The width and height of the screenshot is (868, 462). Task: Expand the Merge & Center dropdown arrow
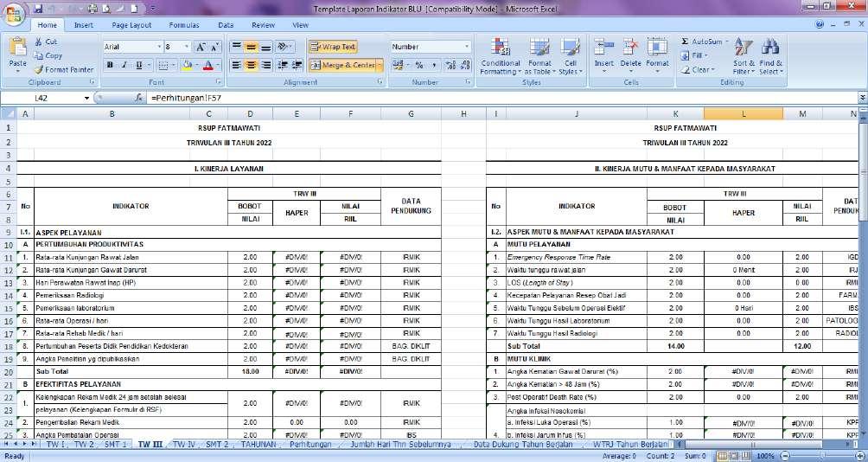point(380,66)
